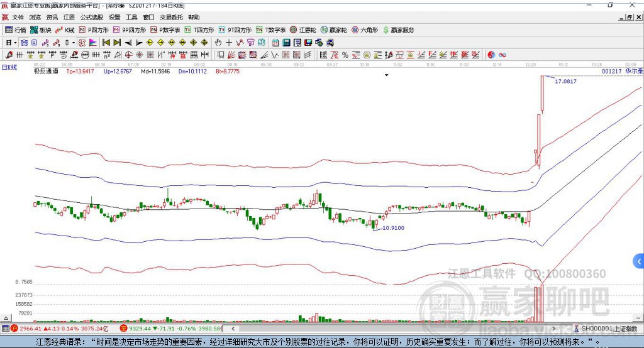Image resolution: width=644 pixels, height=348 pixels.
Task: Click the Dn=10.1112 value
Action: (x=192, y=72)
